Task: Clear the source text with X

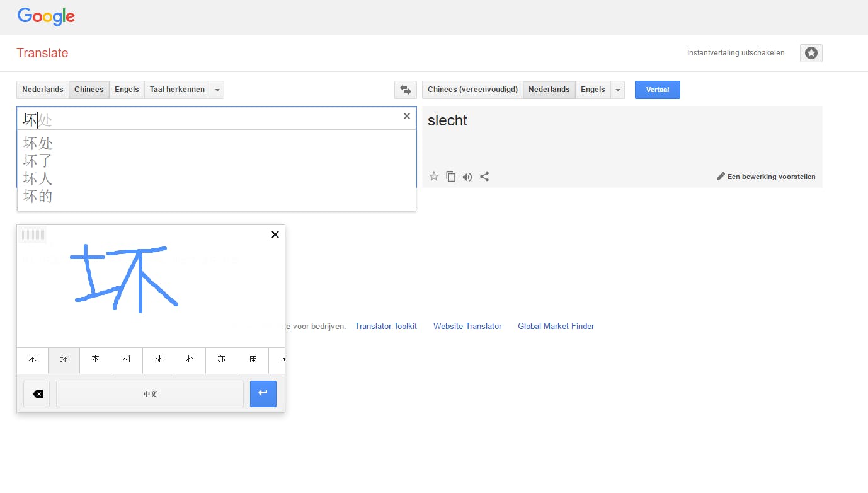Action: pyautogui.click(x=406, y=116)
